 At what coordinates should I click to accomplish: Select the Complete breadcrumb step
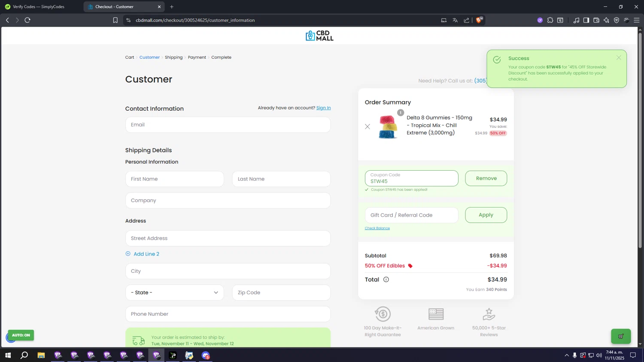(222, 57)
